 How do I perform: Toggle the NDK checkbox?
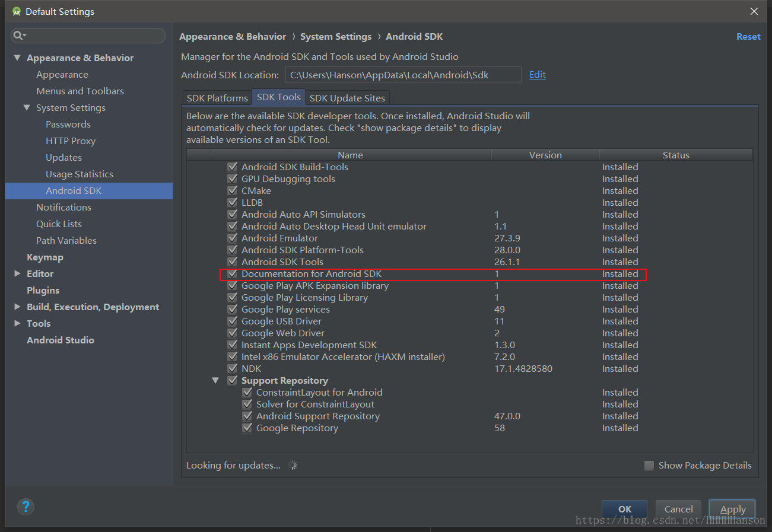(x=233, y=368)
